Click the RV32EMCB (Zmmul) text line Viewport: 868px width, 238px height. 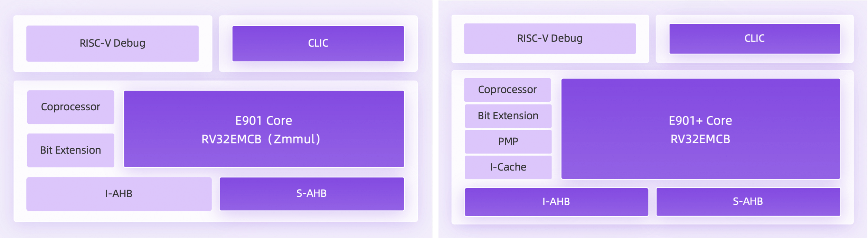pyautogui.click(x=261, y=139)
